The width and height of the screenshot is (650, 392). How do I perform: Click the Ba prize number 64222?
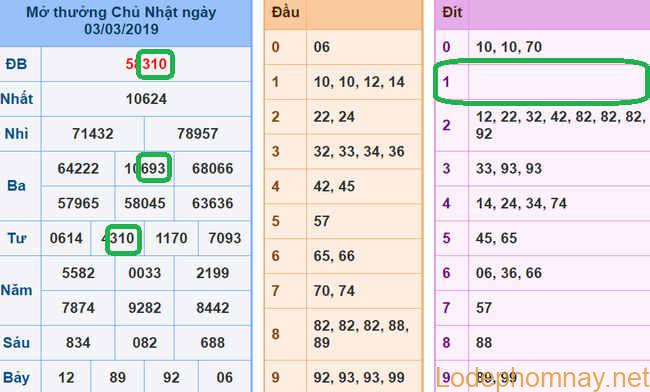coord(78,169)
